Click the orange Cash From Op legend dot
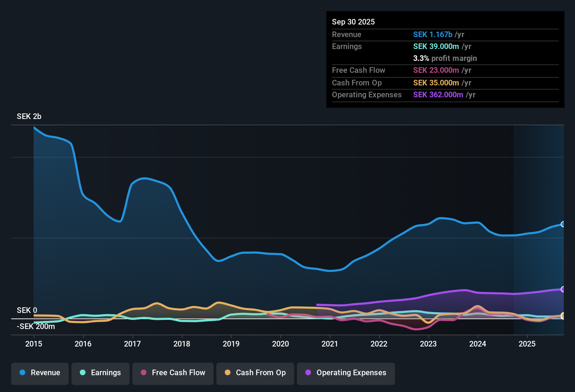 [227, 373]
